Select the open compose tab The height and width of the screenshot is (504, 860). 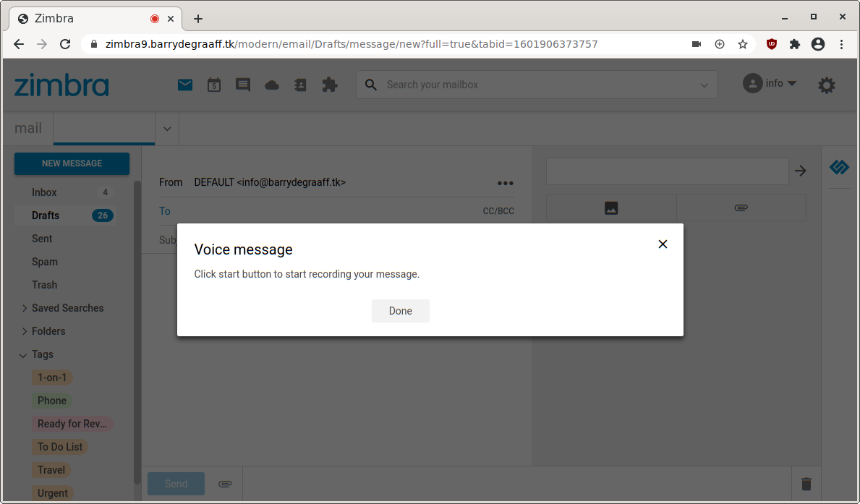(104, 128)
